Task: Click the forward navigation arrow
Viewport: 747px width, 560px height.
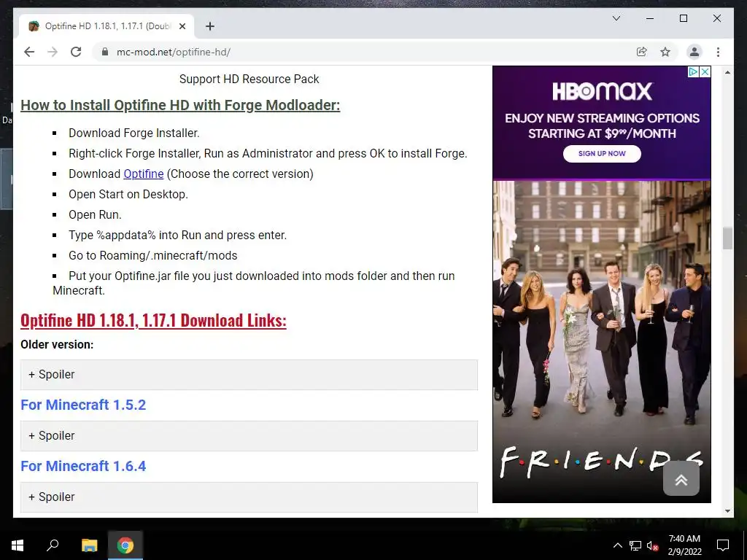Action: tap(53, 52)
